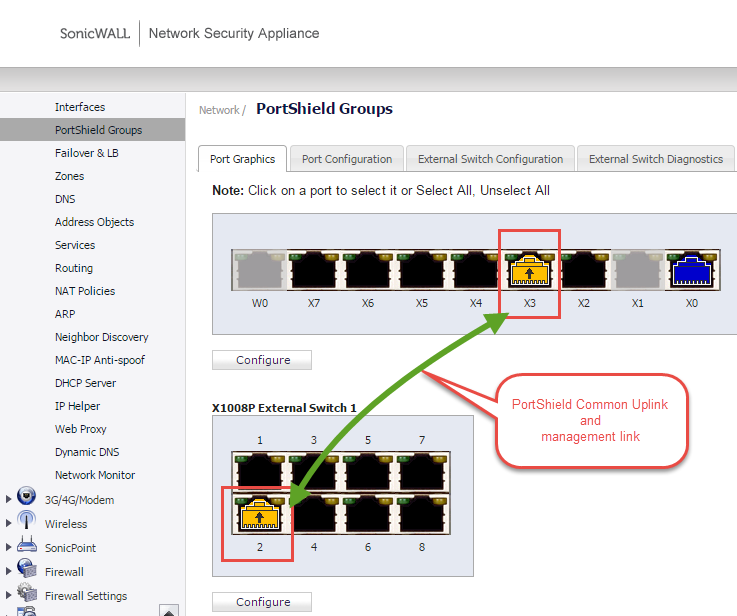
Task: Select the blue X0 port
Action: coord(692,271)
